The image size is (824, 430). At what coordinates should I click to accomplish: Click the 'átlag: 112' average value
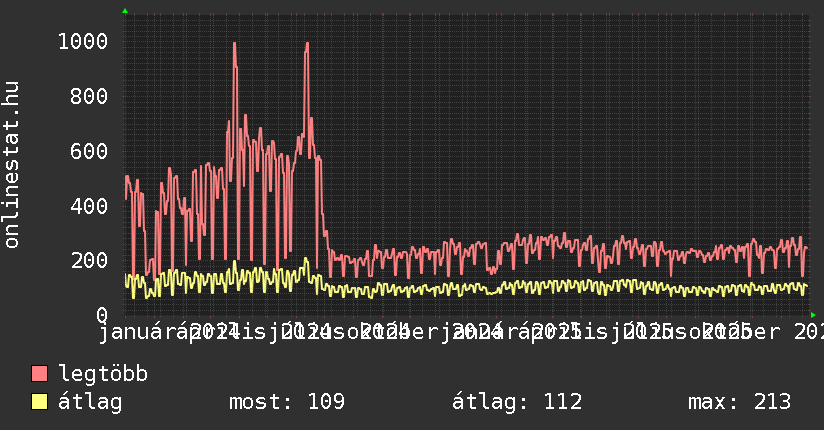coord(517,402)
